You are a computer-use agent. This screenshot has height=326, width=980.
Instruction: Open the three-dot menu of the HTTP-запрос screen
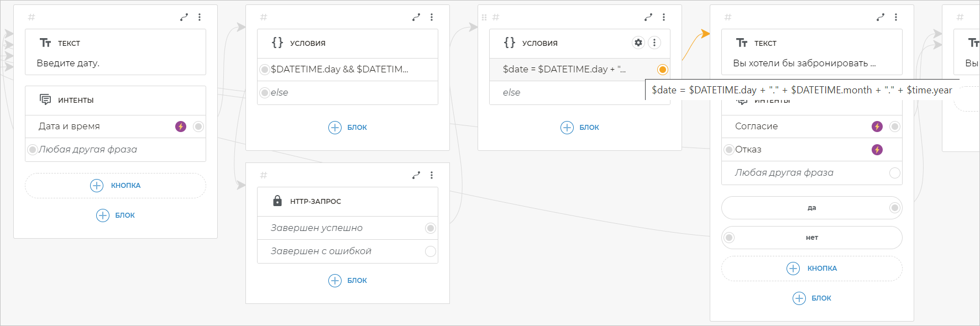[x=432, y=175]
